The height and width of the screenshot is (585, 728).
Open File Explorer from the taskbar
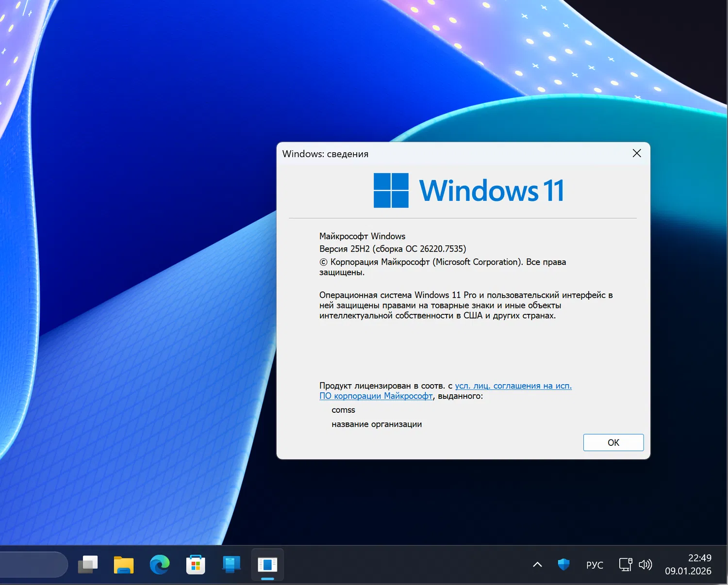coord(123,564)
